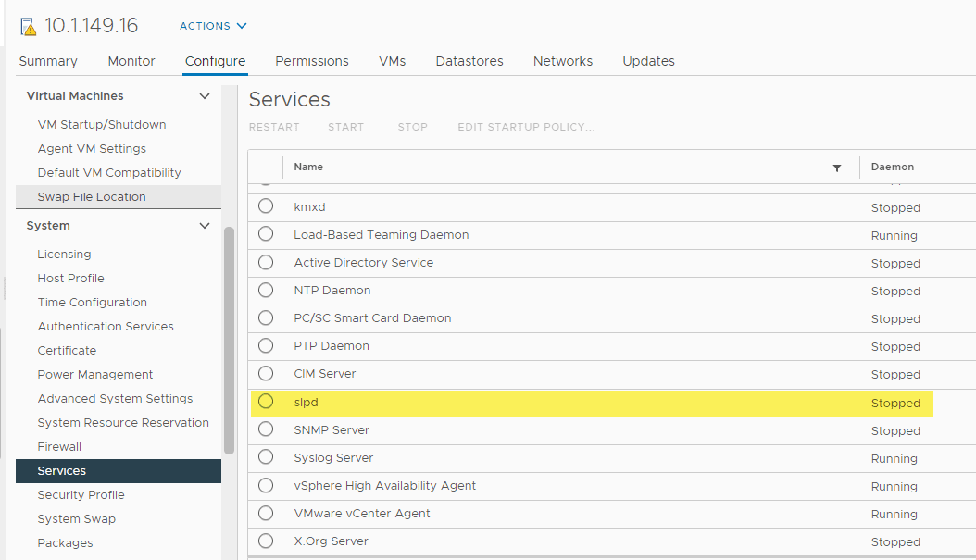Click the filter icon in Name column
The width and height of the screenshot is (976, 560).
tap(837, 168)
